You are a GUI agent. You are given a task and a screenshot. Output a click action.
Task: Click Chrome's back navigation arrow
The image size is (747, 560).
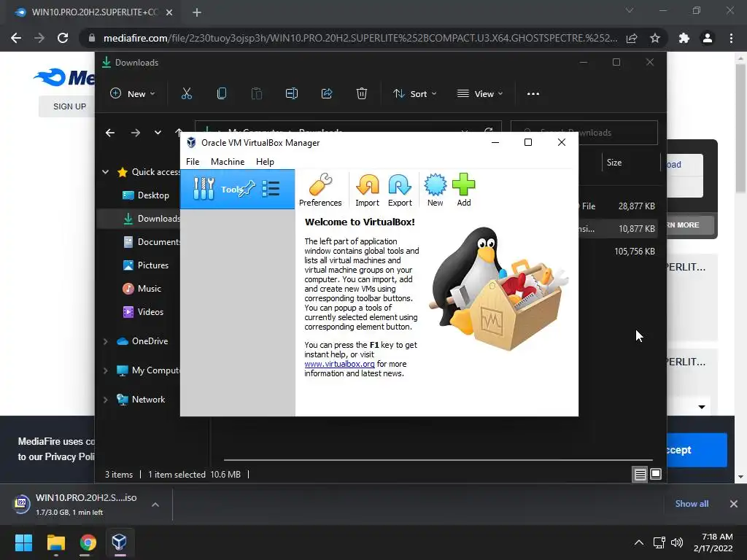coord(16,38)
